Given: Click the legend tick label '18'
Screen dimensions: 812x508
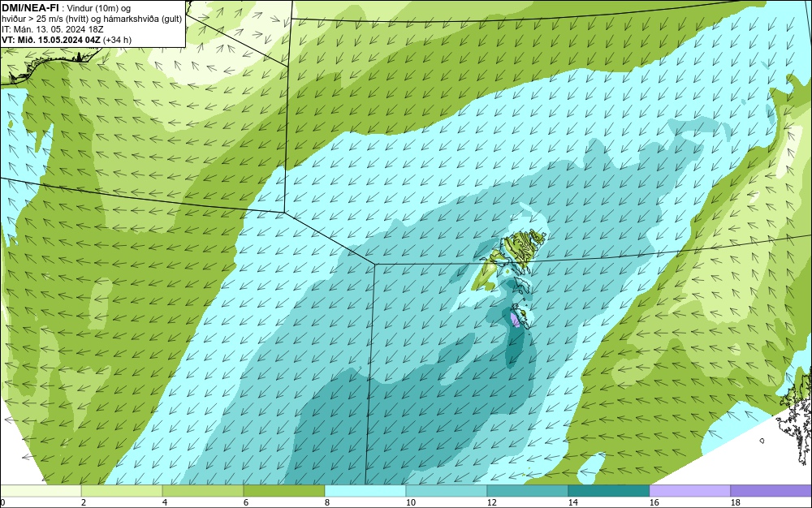Looking at the screenshot, I should pos(736,502).
